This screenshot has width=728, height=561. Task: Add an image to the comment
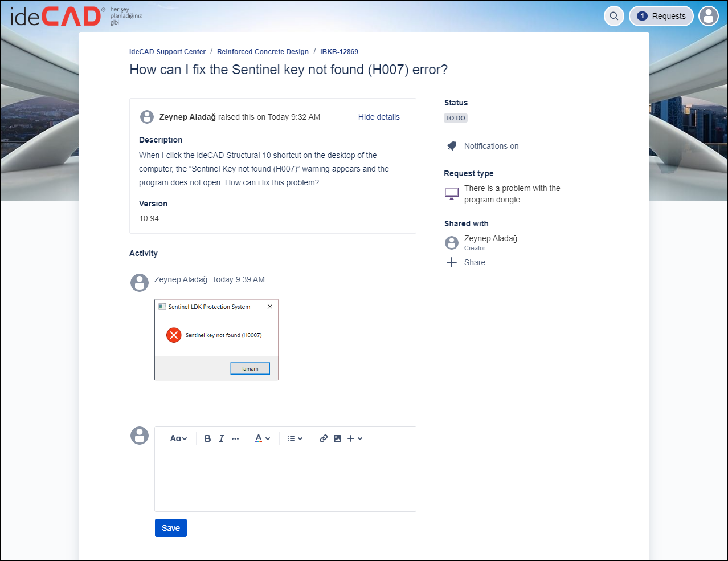(x=337, y=438)
